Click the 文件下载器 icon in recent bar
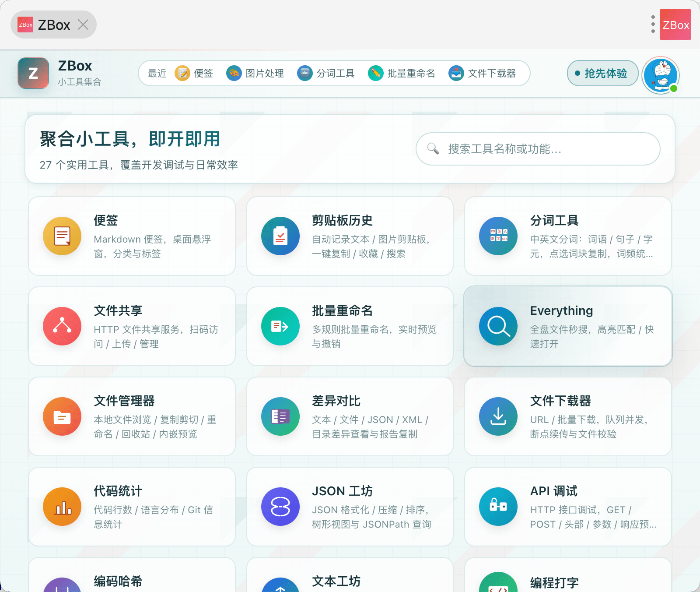The height and width of the screenshot is (592, 700). click(456, 73)
